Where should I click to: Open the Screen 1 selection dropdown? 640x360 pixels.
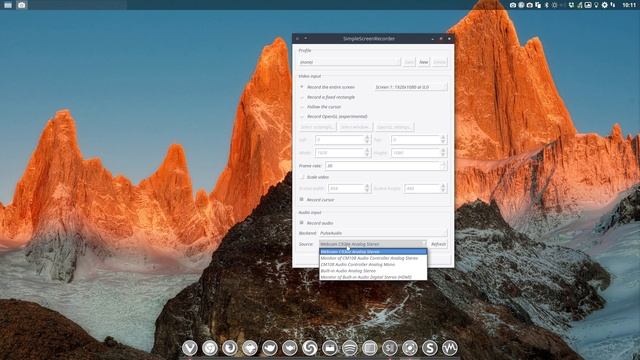pyautogui.click(x=411, y=87)
